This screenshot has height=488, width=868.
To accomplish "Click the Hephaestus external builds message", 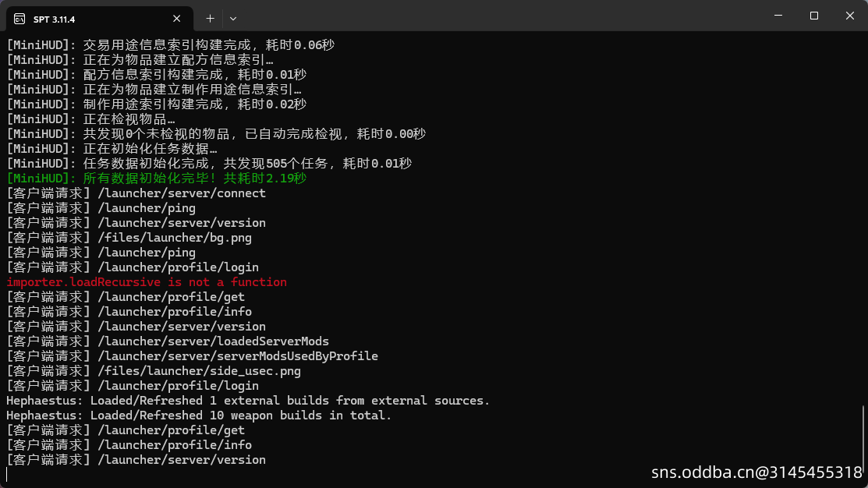I will tap(248, 401).
